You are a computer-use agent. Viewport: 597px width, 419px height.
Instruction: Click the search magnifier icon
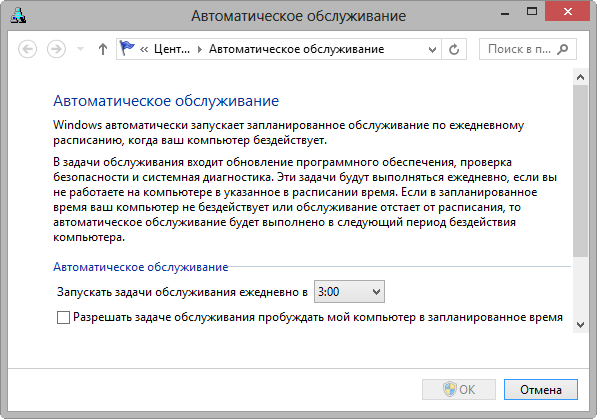click(x=562, y=49)
